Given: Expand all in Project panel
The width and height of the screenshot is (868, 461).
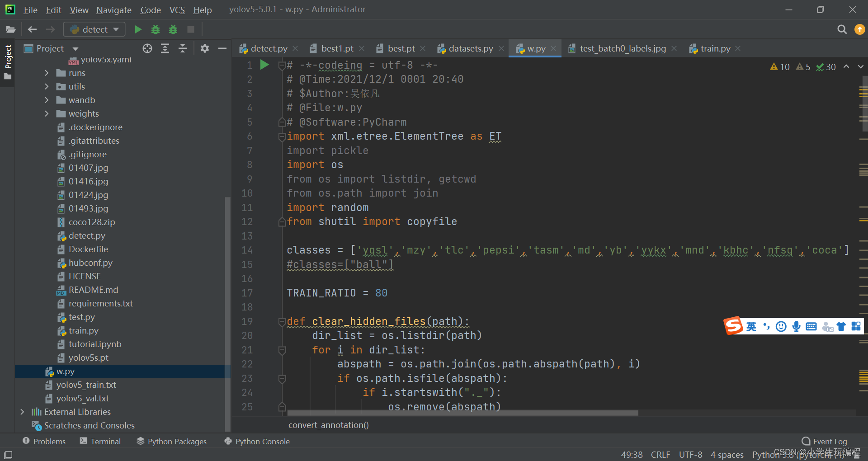Looking at the screenshot, I should (x=165, y=48).
